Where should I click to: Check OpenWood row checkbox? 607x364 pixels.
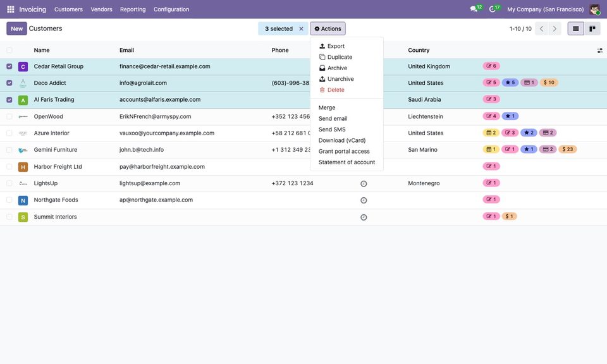pos(9,116)
